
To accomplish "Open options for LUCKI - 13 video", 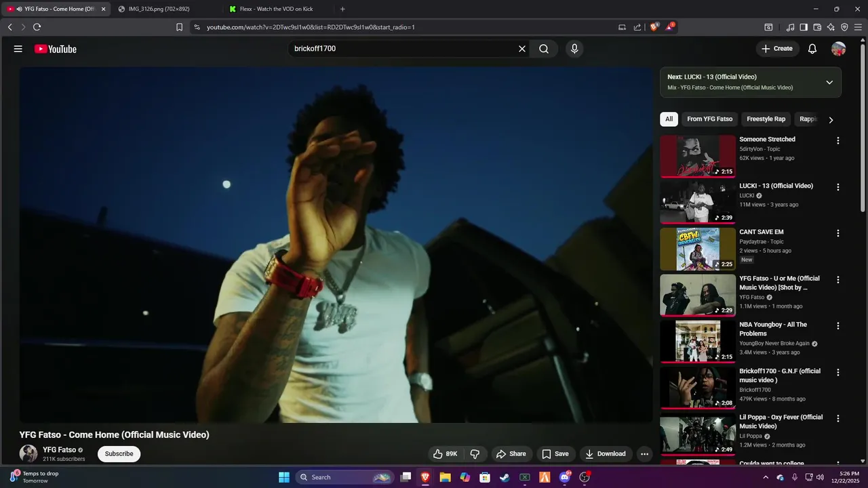I will tap(838, 187).
